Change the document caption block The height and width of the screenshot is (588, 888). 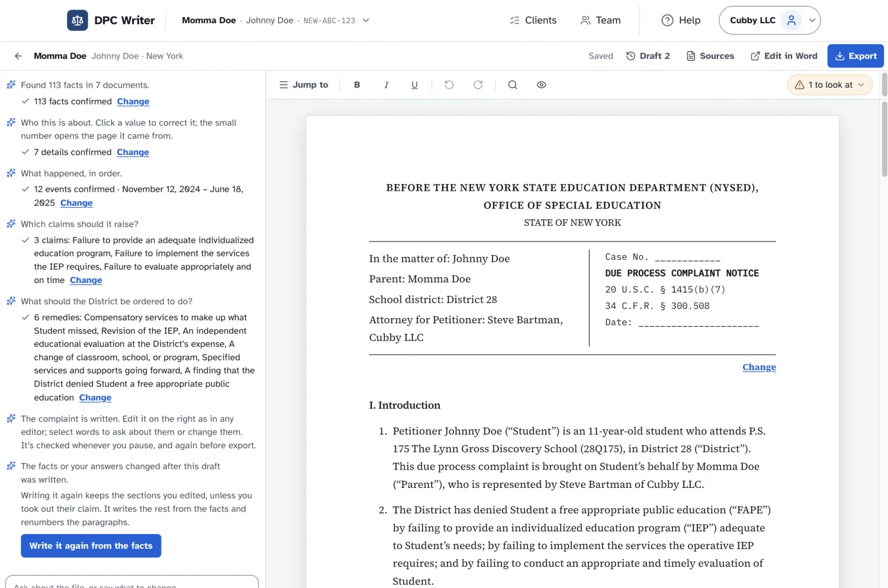[759, 367]
